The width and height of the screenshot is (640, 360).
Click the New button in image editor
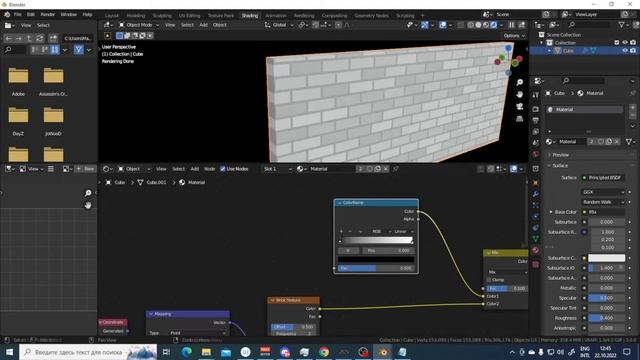click(86, 169)
